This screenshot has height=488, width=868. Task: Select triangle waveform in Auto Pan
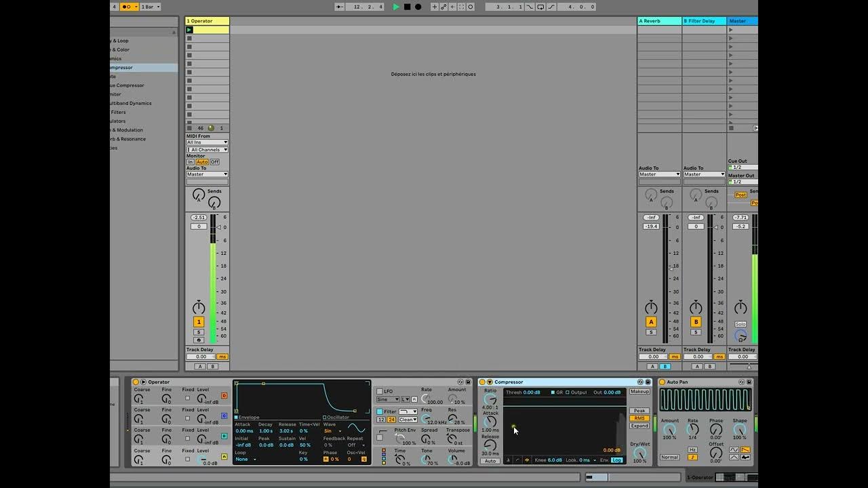coord(734,457)
